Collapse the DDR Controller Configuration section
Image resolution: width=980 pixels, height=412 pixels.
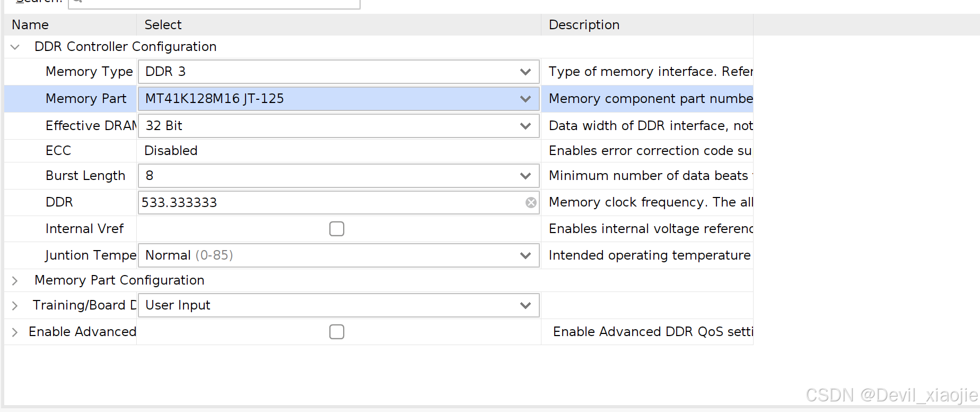coord(15,47)
